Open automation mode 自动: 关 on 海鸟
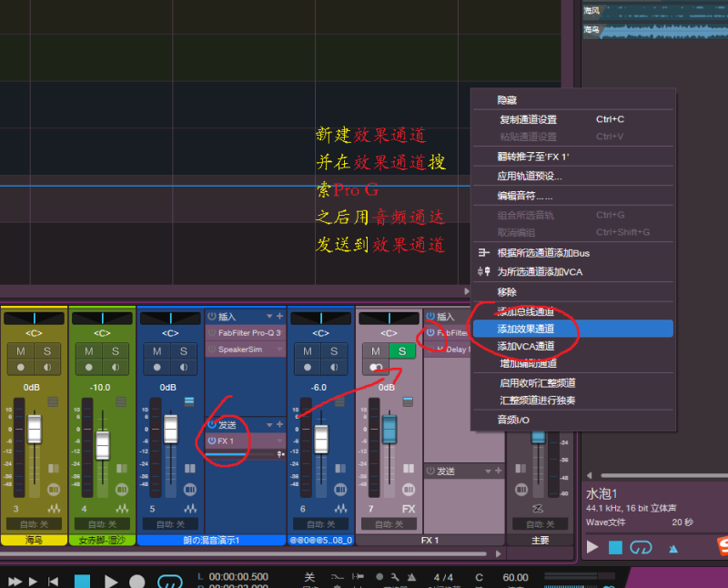The image size is (728, 588). [x=34, y=524]
